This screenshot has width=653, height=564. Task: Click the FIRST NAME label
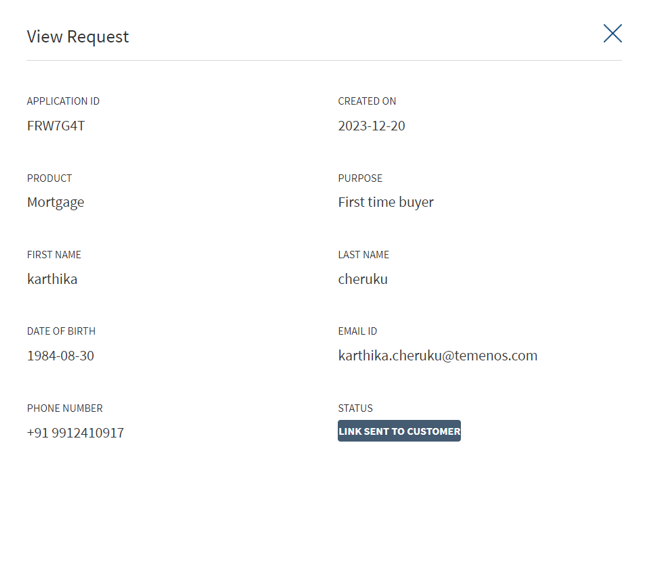(x=54, y=255)
